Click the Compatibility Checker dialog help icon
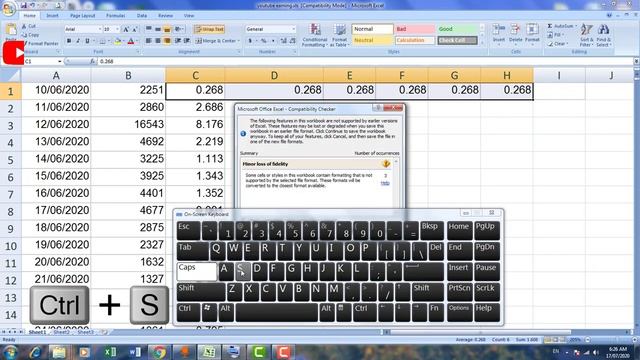Screen dimensions: 640x360 [378, 108]
